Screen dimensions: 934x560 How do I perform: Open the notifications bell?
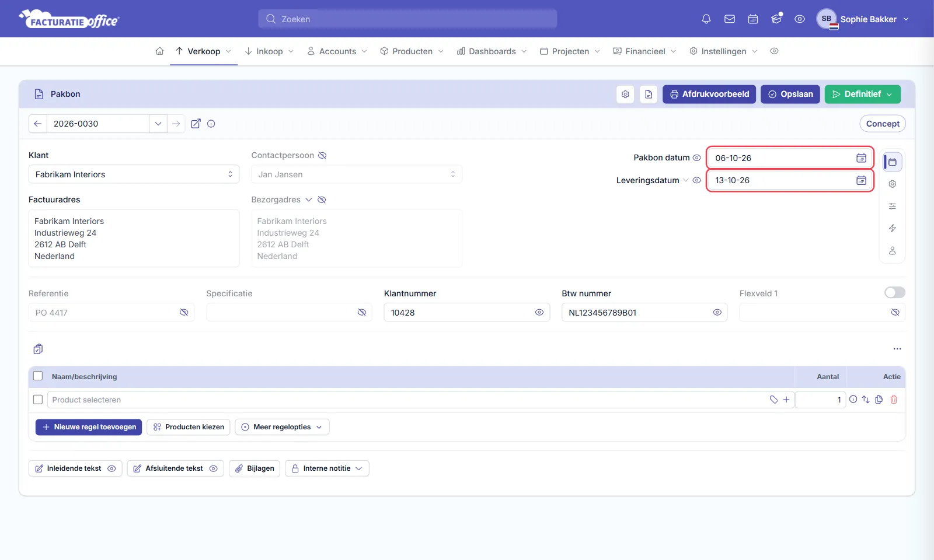[x=706, y=19]
